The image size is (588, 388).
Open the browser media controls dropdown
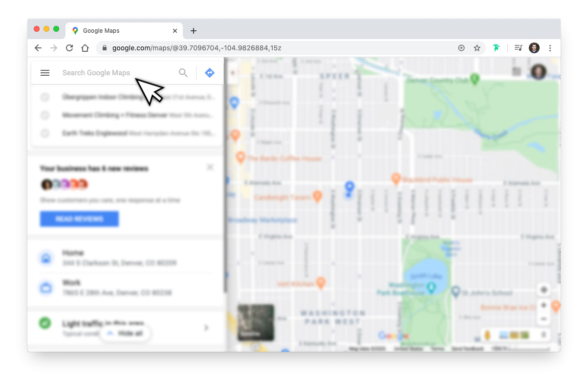(x=518, y=48)
